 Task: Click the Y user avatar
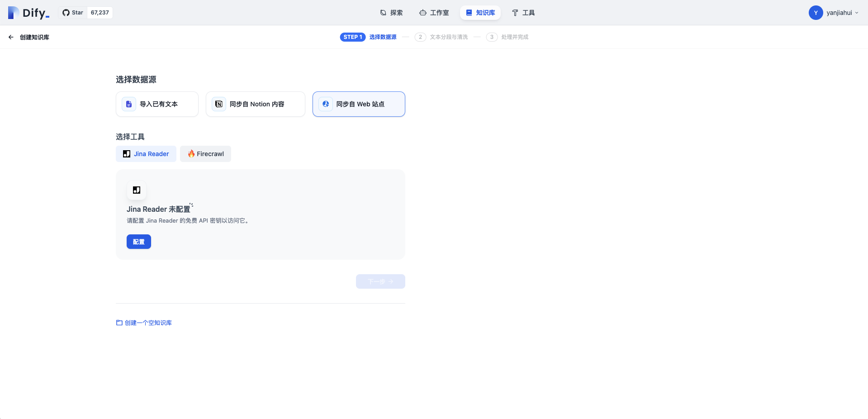pos(816,13)
